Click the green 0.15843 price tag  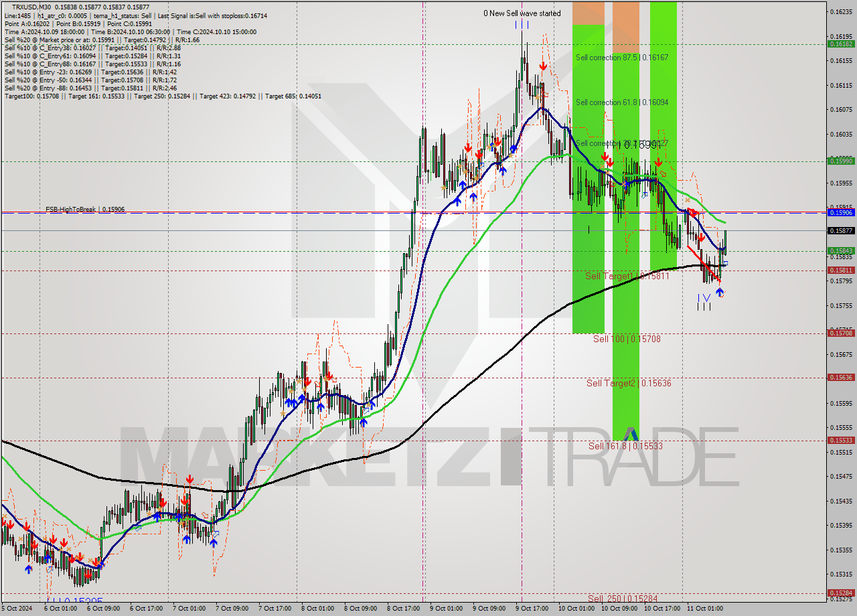click(x=841, y=251)
